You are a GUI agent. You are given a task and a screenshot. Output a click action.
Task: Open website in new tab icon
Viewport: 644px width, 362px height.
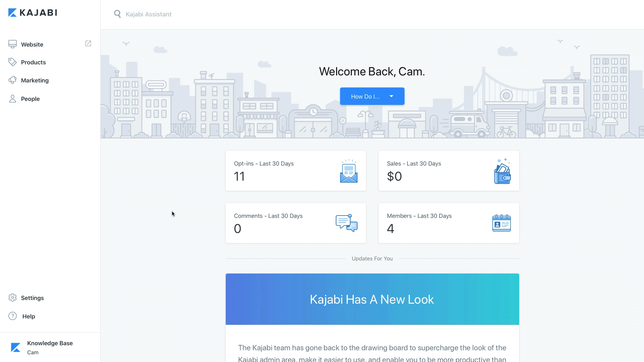88,44
